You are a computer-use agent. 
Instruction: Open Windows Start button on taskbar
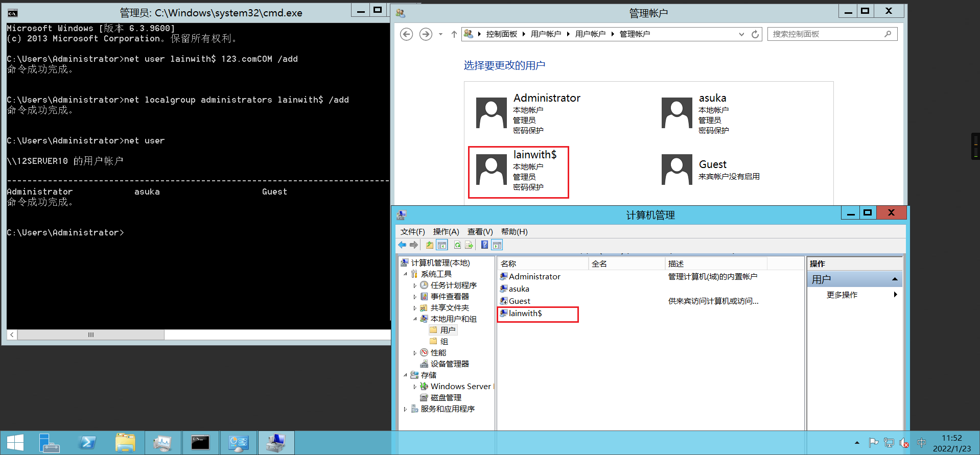[x=15, y=443]
